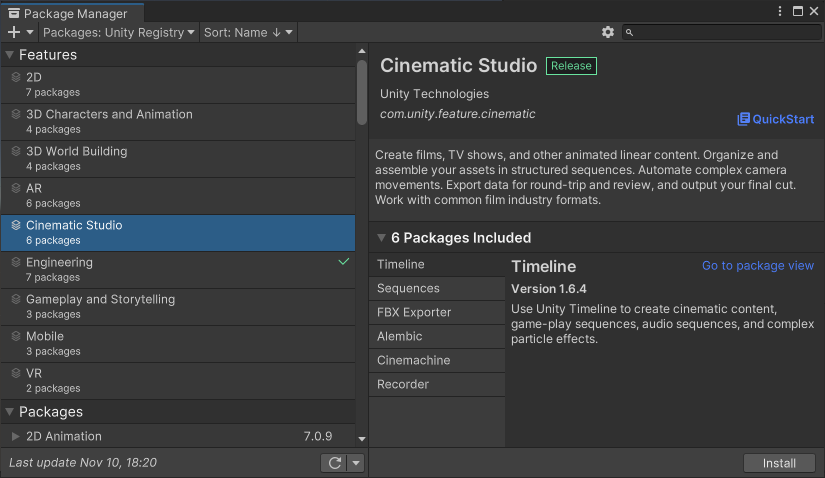Open the Package Manager settings gear

[x=608, y=32]
